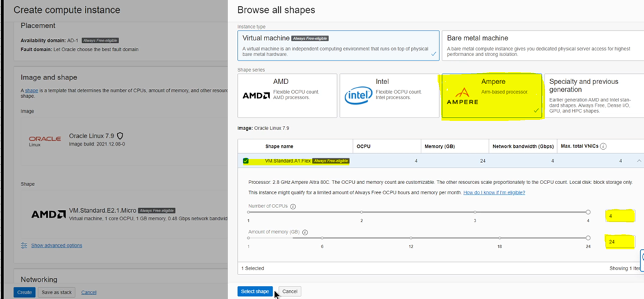Viewport: 644px width, 299px height.
Task: Set OCPU slider to the 2 mark
Action: point(362,212)
